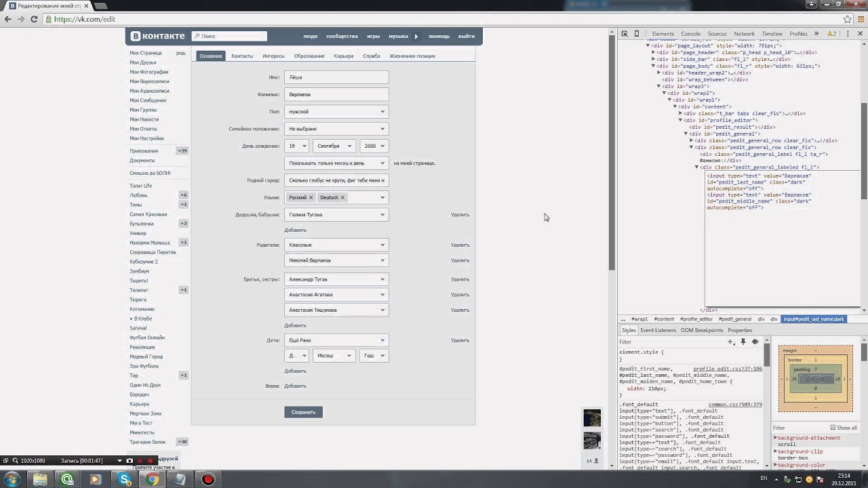Screen dimensions: 868x488
Task: Click the New Style Rule plus icon
Action: pos(730,342)
